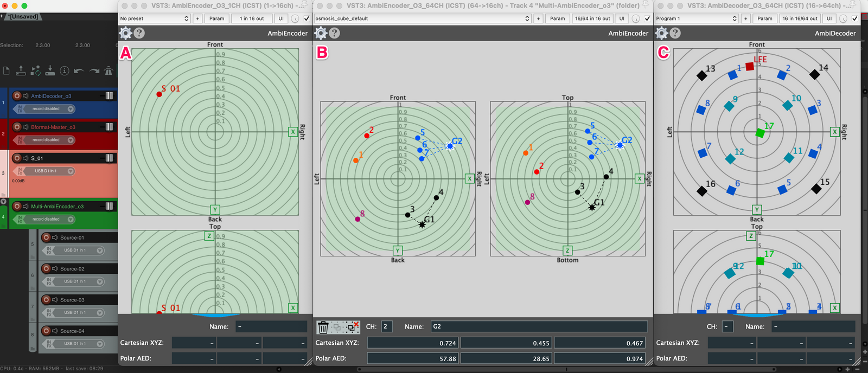Click UI button in Multi-AmbiEncoder window B

[622, 18]
